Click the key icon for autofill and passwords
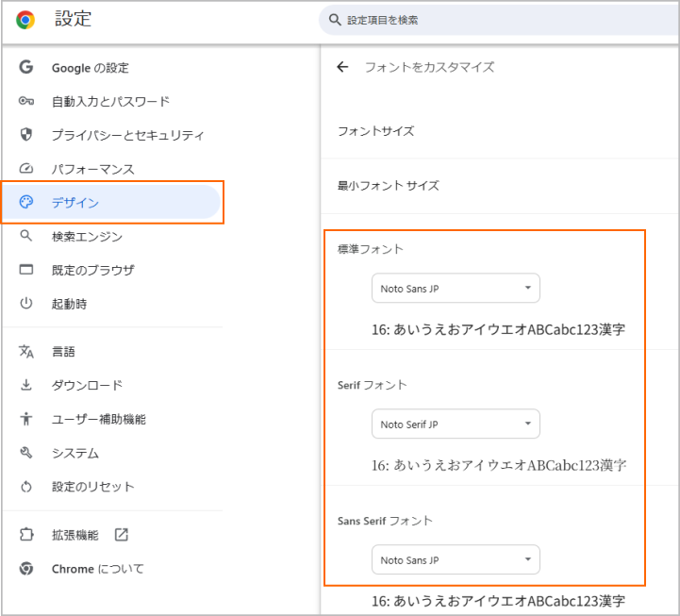The image size is (680, 616). (26, 101)
